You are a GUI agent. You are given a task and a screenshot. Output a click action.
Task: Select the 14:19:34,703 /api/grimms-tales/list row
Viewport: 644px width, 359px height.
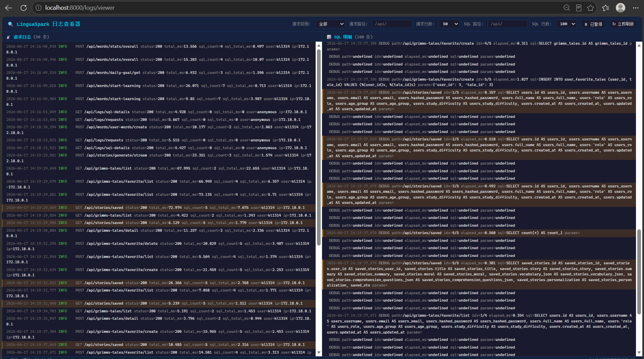[x=159, y=311]
